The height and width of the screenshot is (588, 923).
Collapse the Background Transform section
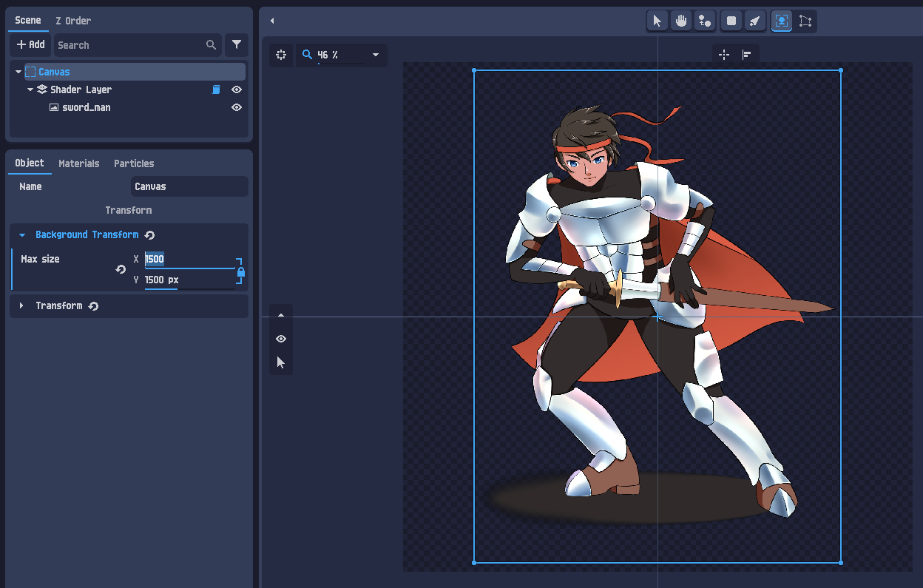pyautogui.click(x=21, y=234)
